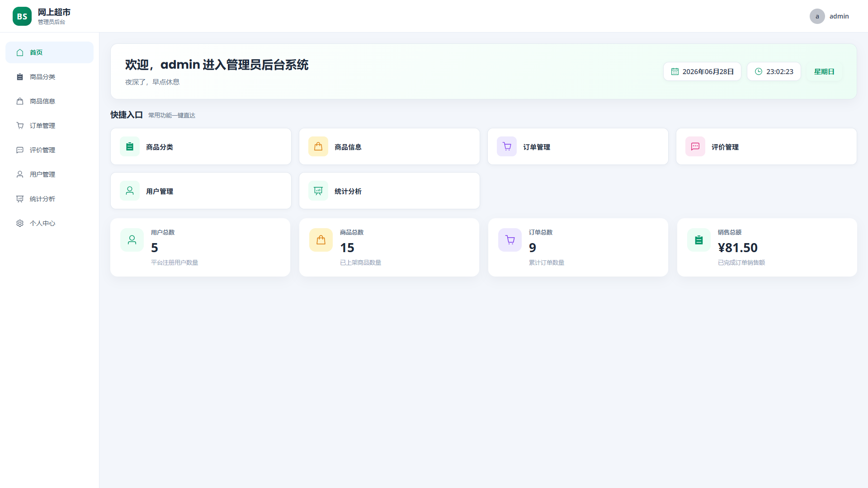Screen dimensions: 868x488
Task: Click the shopping bag icon beside sidebar 商品信息
Action: tap(20, 101)
